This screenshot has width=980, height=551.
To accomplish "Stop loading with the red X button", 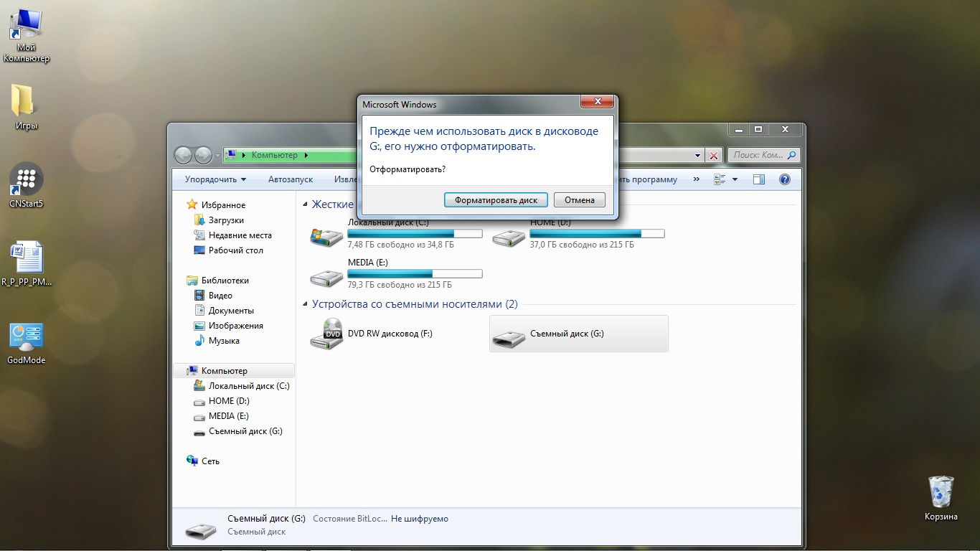I will (x=714, y=156).
